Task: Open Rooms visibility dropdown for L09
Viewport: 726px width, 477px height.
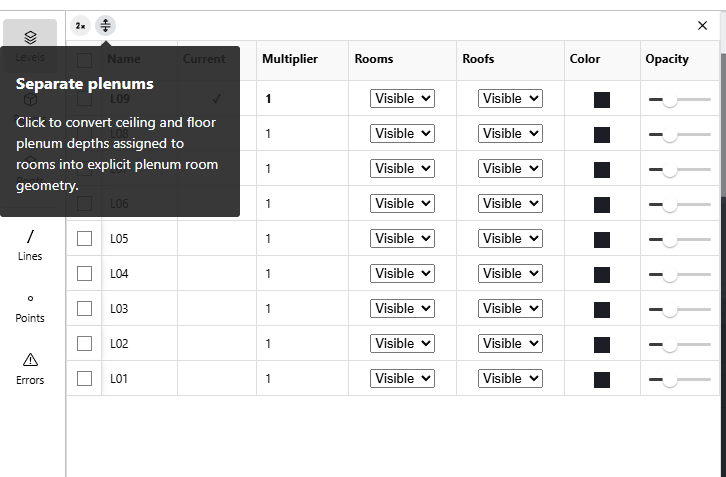Action: [x=402, y=99]
